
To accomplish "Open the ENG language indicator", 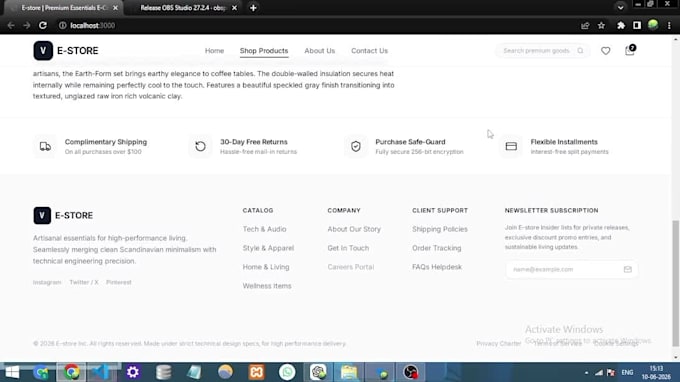I will coord(627,372).
